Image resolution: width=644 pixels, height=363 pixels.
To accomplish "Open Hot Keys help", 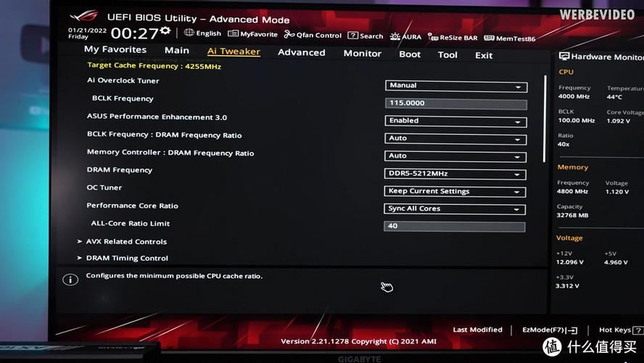I will click(x=621, y=330).
